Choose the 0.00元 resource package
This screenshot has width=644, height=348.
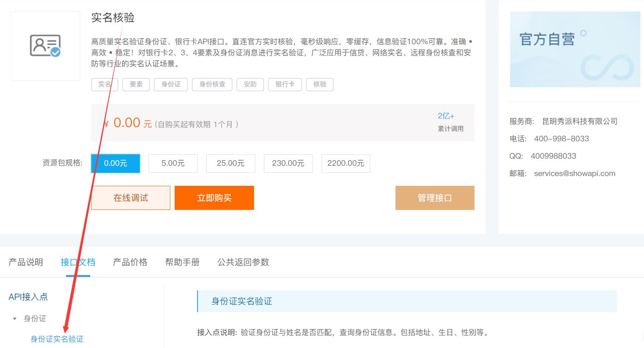point(115,163)
